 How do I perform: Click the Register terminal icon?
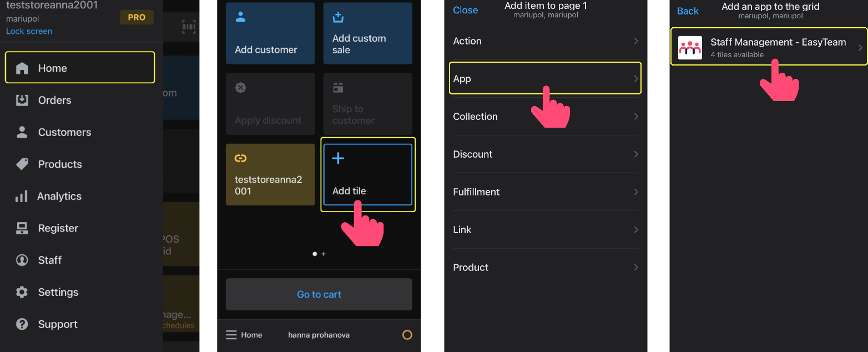[22, 228]
